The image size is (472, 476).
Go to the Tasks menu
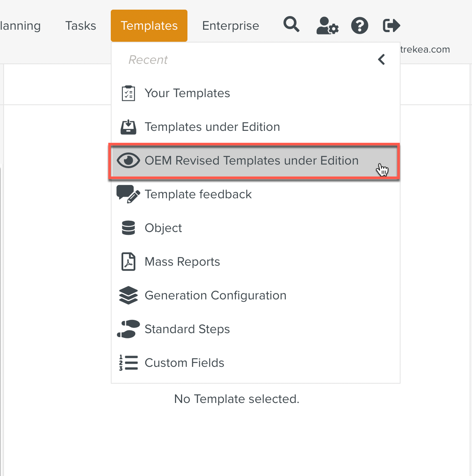coord(81,26)
